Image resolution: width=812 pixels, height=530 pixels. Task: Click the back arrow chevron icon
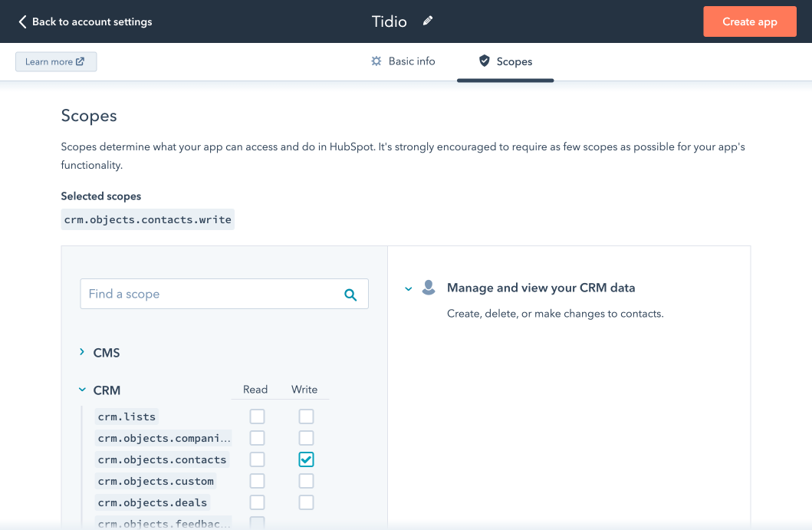coord(22,21)
